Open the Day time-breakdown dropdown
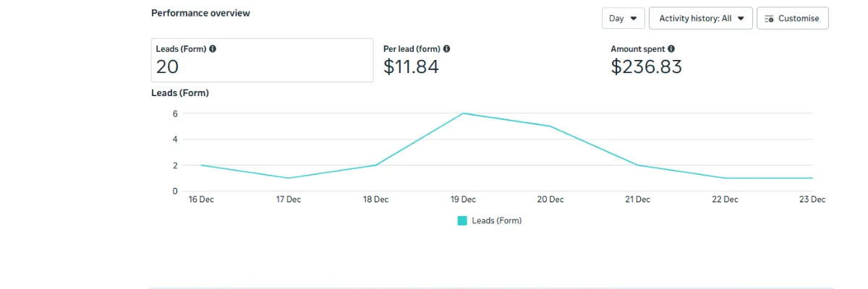Screen dimensions: 868x289 [623, 18]
